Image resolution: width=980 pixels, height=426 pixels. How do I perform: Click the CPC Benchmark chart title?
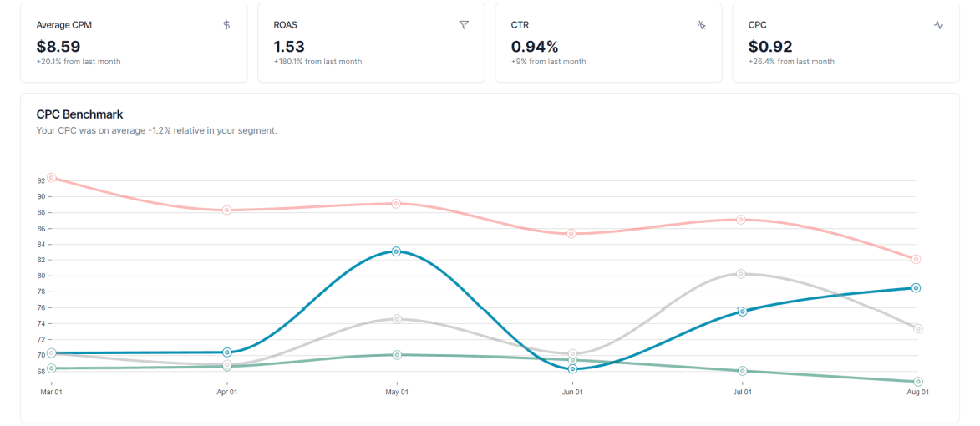tap(79, 114)
